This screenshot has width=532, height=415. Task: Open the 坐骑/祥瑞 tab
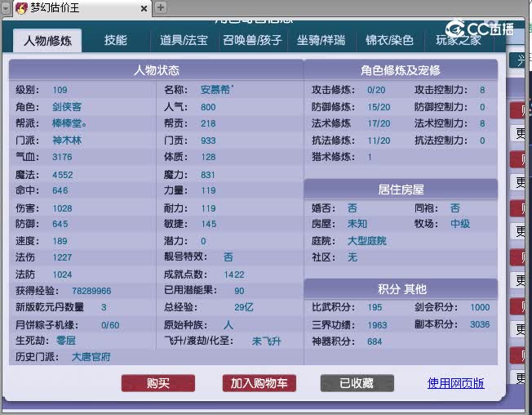point(321,40)
